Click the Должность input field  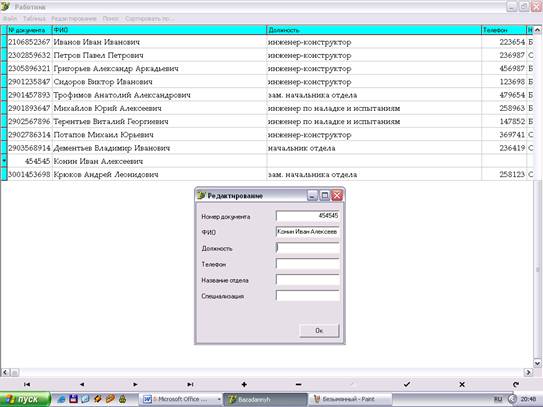[308, 248]
